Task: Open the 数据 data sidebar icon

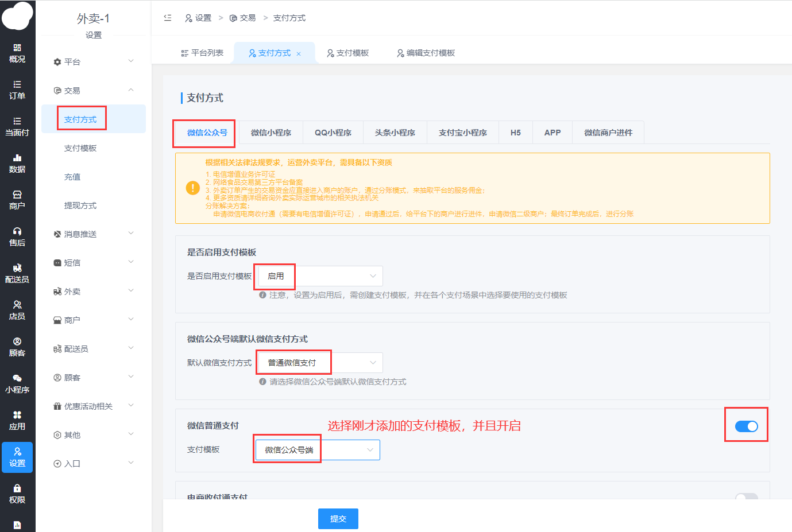Action: pos(17,164)
